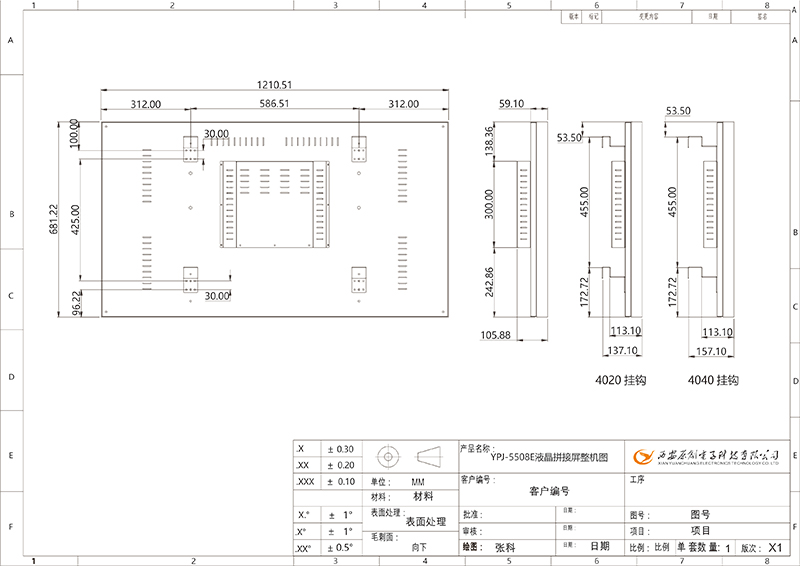Select the 4020 挂钩 view label
The image size is (800, 566).
click(x=619, y=381)
